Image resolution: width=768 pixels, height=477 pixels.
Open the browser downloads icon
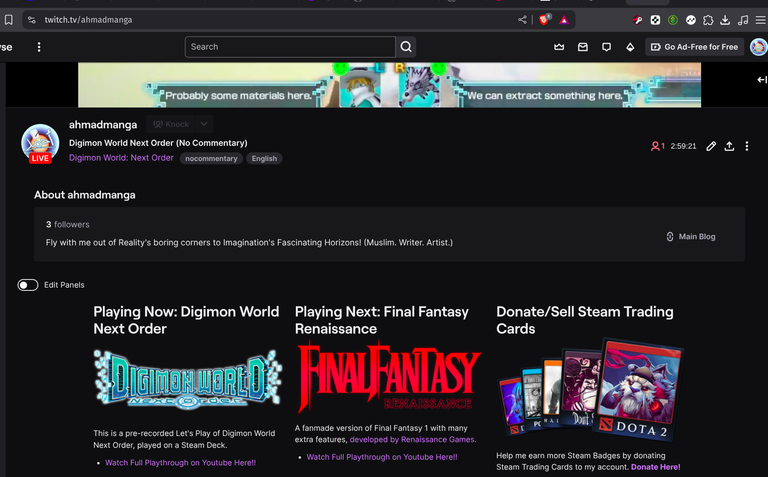point(725,20)
